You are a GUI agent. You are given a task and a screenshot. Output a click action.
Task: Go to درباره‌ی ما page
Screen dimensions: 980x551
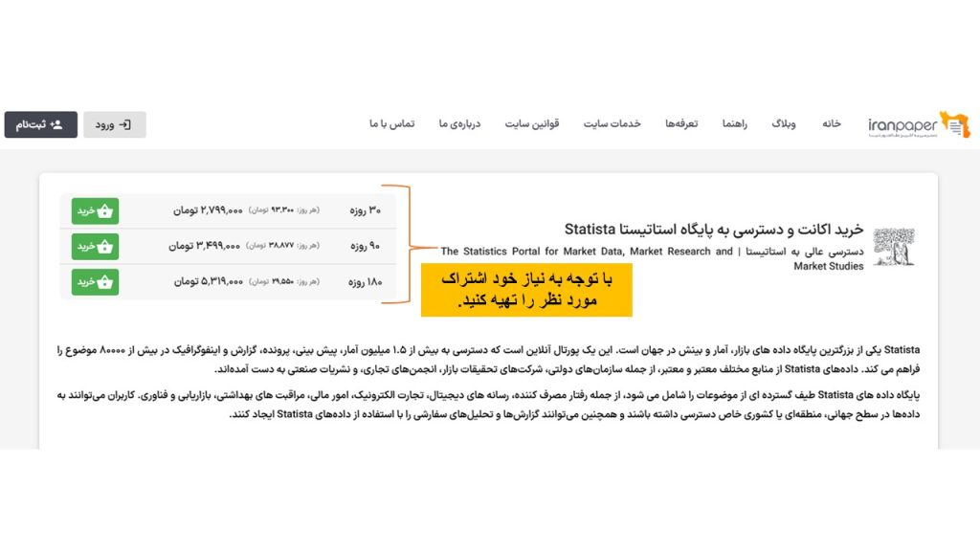pos(459,123)
